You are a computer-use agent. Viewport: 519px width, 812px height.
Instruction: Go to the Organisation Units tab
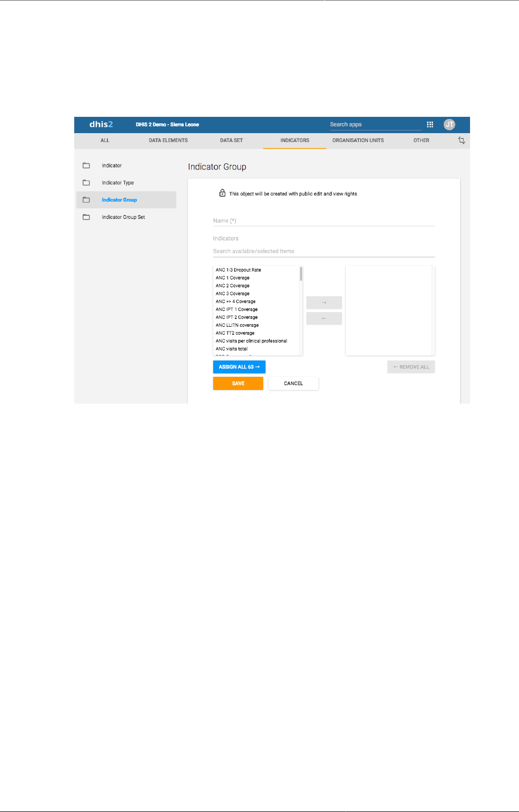pyautogui.click(x=358, y=141)
